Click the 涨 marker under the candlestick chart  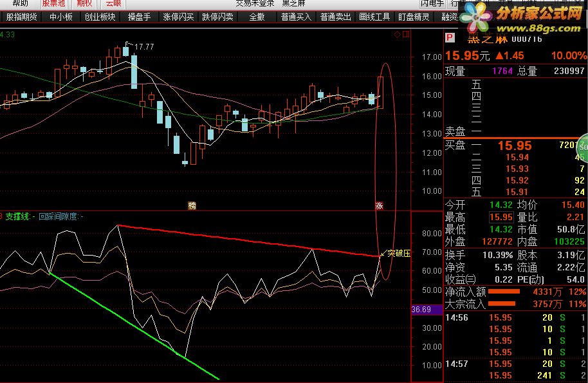379,205
